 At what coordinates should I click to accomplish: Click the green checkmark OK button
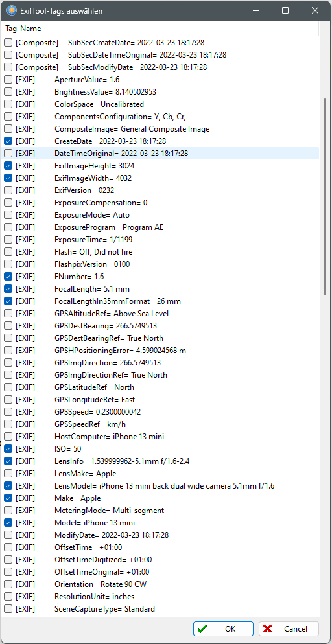223,629
